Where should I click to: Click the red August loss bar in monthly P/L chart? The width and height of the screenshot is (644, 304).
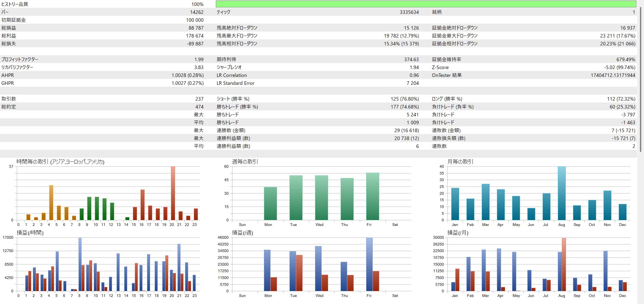(564, 264)
